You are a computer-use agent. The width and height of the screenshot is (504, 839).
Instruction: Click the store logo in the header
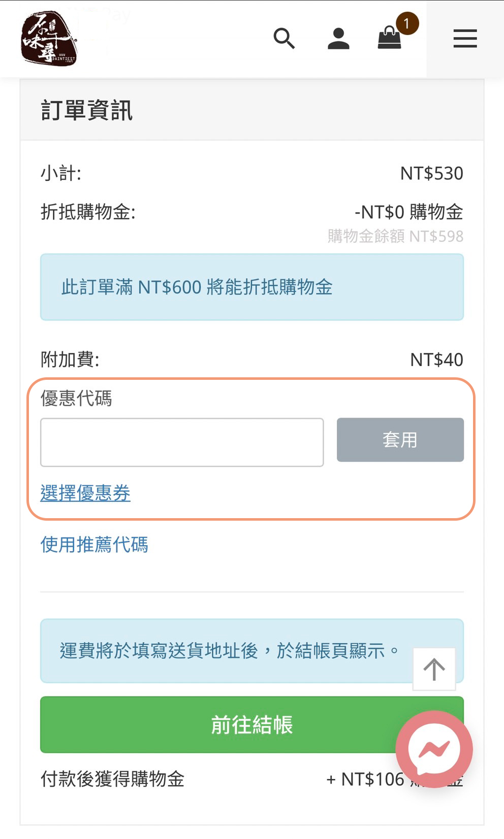point(49,39)
